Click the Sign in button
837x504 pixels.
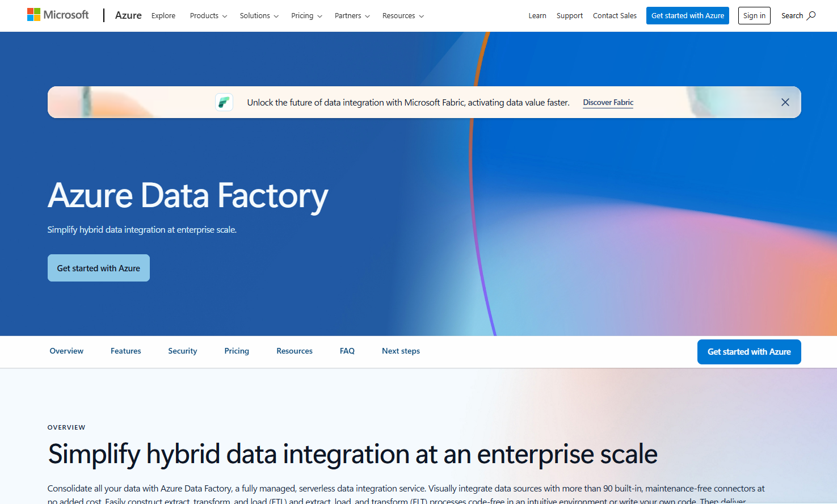(x=754, y=15)
